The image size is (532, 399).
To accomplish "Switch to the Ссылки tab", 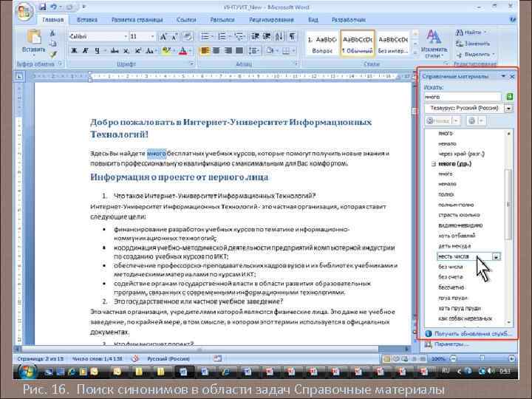I will pyautogui.click(x=186, y=20).
